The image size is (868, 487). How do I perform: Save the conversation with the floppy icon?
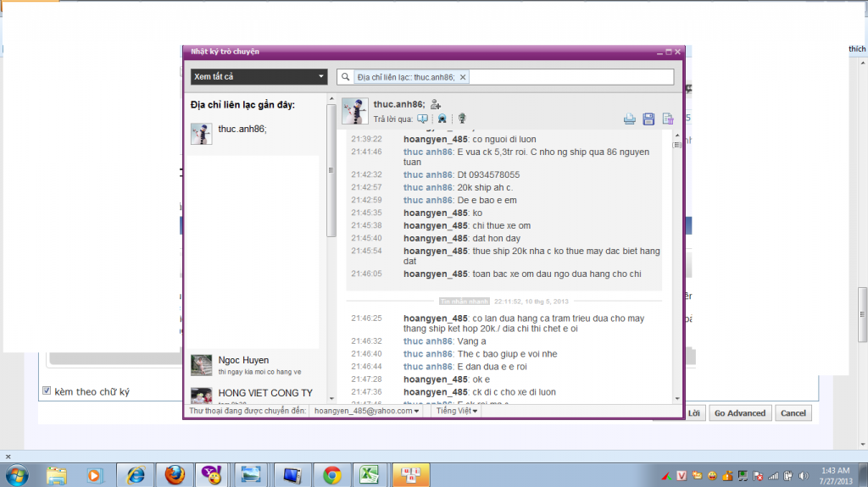click(648, 119)
